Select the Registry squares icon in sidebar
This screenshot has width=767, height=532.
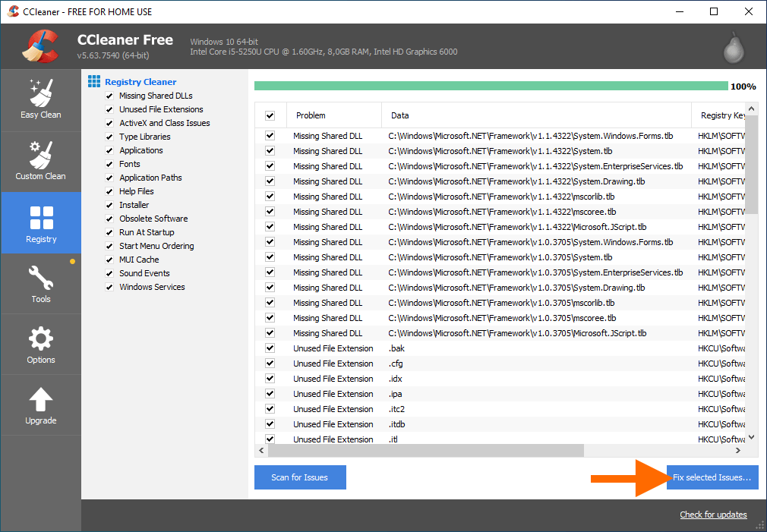point(42,218)
